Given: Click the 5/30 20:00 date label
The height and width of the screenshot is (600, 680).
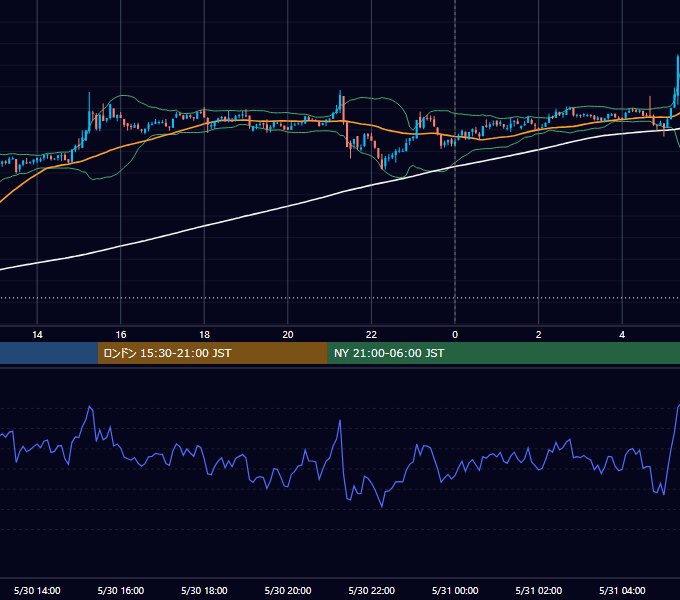Looking at the screenshot, I should [288, 590].
